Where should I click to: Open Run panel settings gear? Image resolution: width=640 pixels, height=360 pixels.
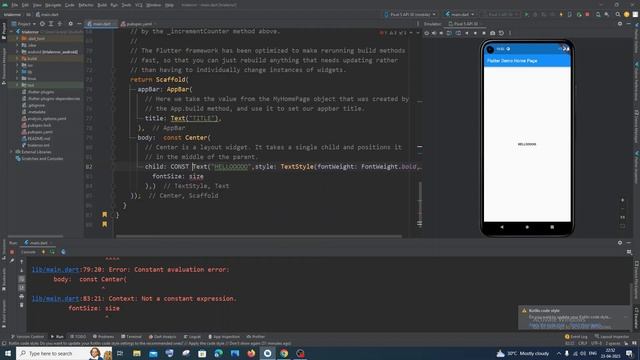point(620,242)
